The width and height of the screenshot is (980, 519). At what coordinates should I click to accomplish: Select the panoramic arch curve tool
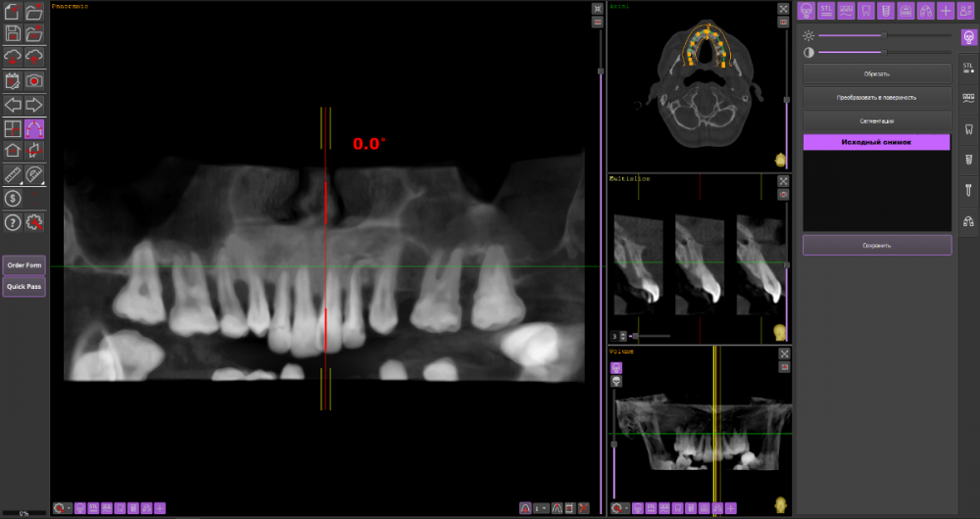point(34,128)
